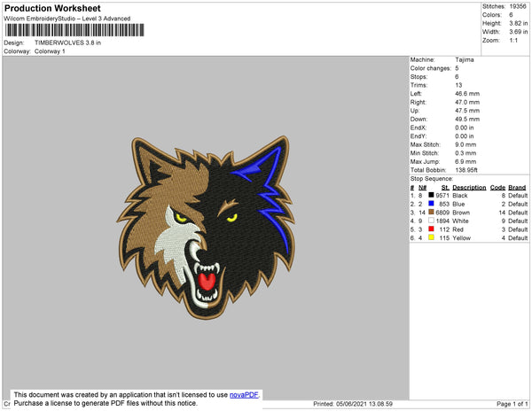532x411 pixels.
Task: Click the White color swatch in stop sequence
Action: [x=431, y=221]
